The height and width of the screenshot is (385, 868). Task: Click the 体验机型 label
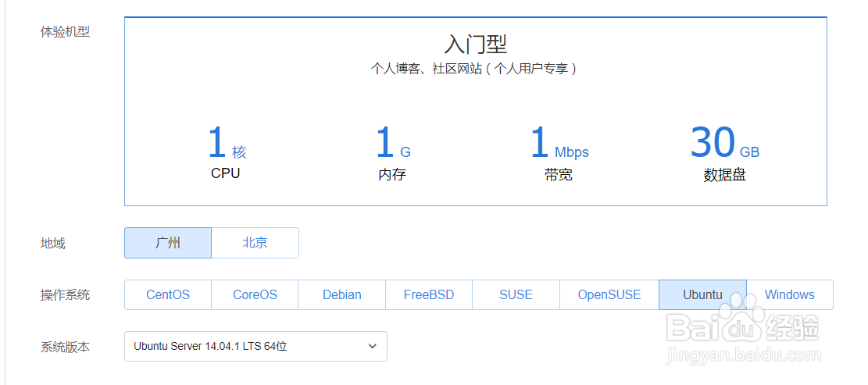tap(65, 31)
